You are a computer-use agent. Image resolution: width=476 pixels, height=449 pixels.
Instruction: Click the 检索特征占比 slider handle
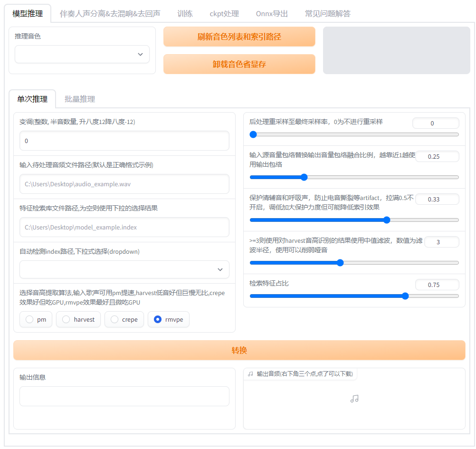[x=405, y=296]
